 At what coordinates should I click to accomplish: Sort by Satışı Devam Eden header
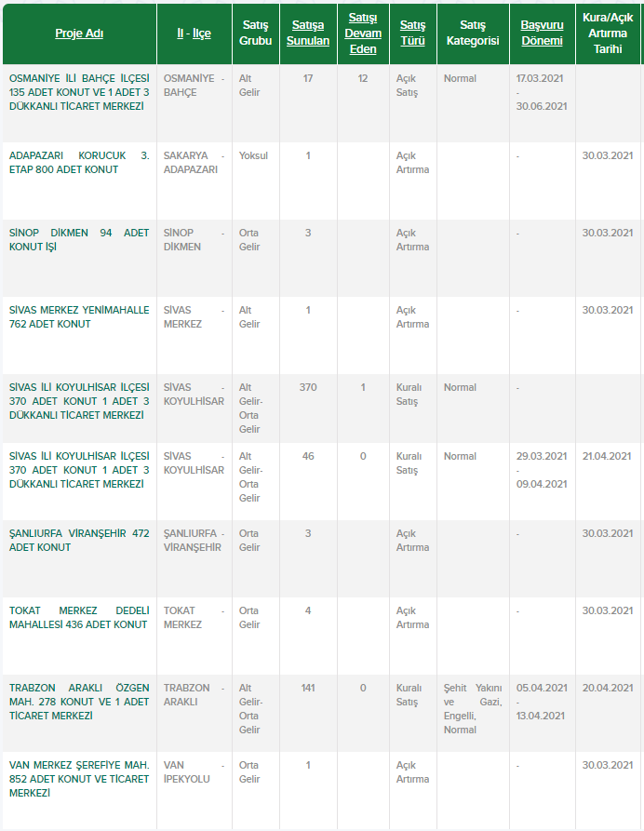coord(363,34)
